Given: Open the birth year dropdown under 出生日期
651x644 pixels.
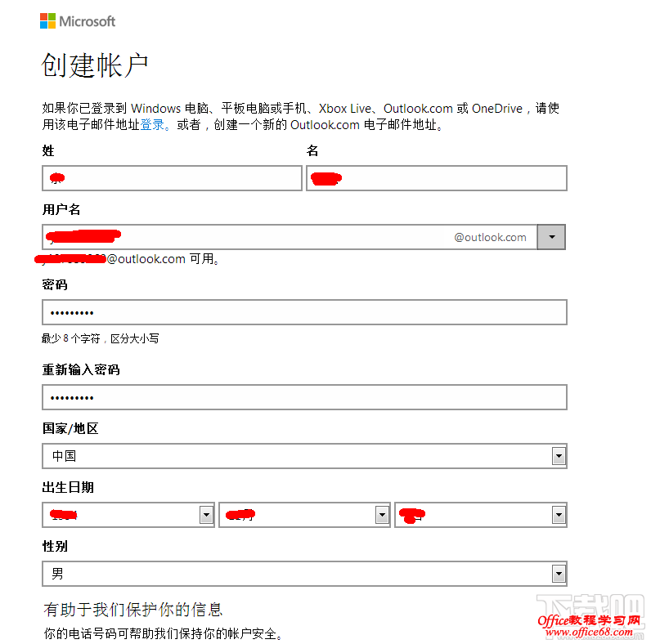Looking at the screenshot, I should pos(128,515).
